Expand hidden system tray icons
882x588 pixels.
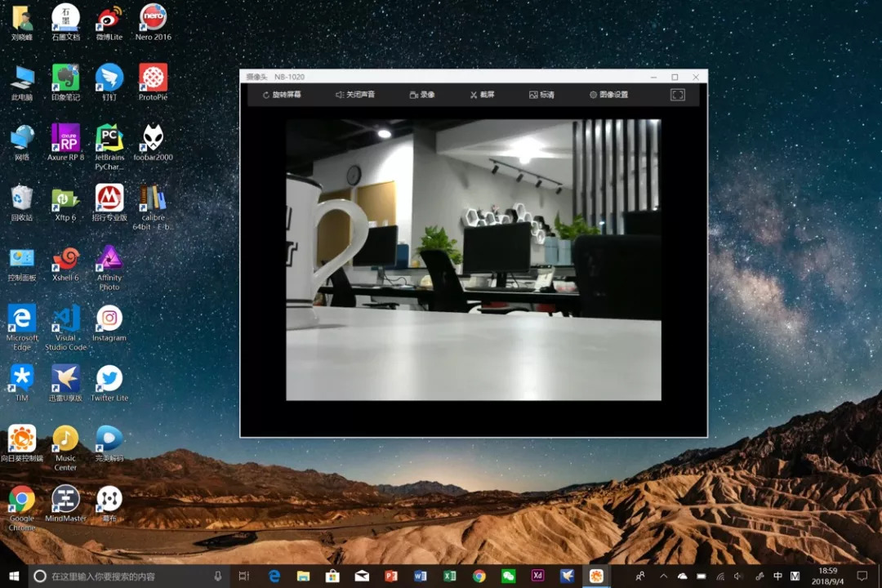click(x=663, y=577)
